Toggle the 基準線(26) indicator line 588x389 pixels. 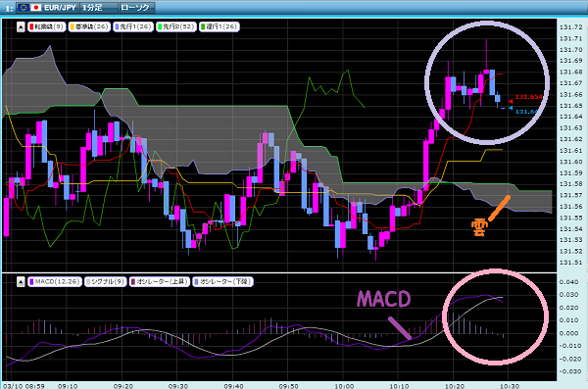pyautogui.click(x=89, y=26)
